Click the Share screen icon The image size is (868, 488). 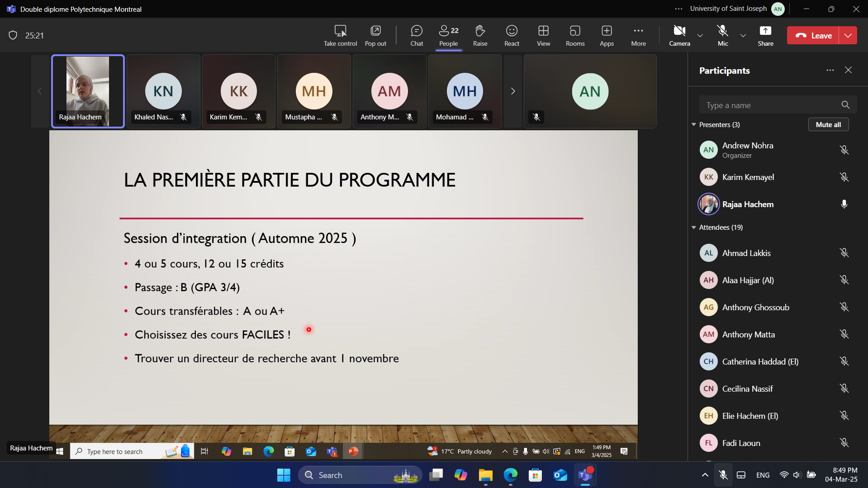765,35
